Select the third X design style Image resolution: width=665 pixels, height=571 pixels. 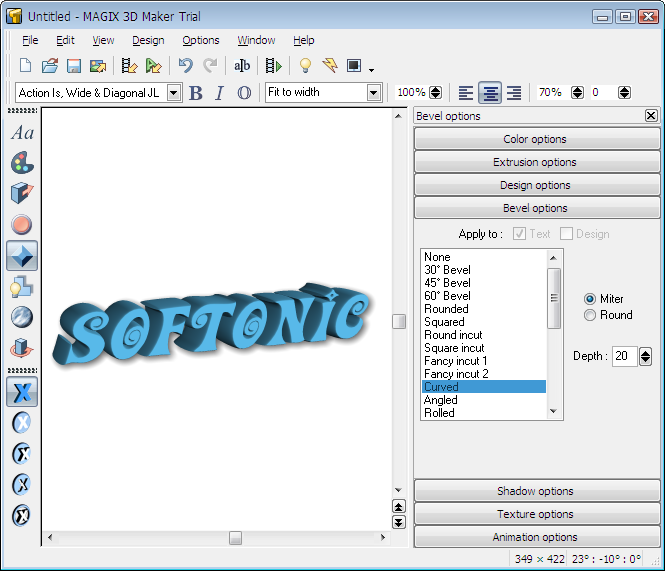tap(22, 453)
